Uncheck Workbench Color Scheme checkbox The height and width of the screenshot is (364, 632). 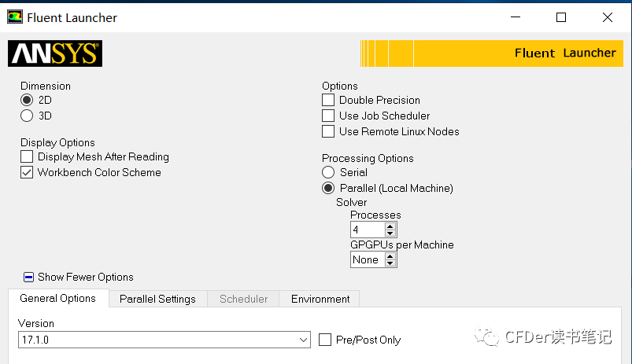click(x=27, y=172)
